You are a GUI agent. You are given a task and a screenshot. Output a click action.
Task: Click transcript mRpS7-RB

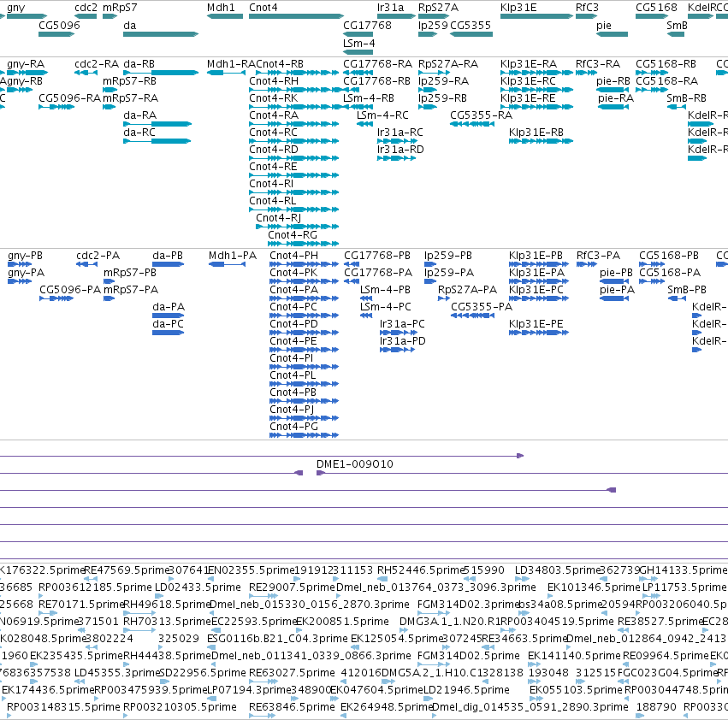point(129,80)
